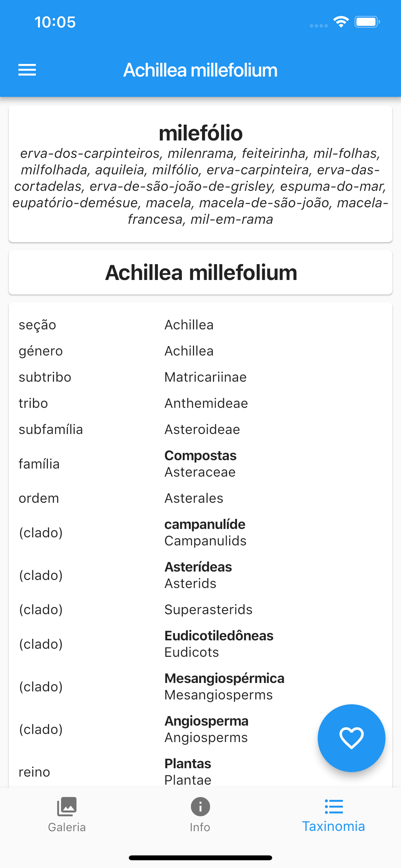
Task: Open the hamburger navigation menu
Action: [27, 70]
